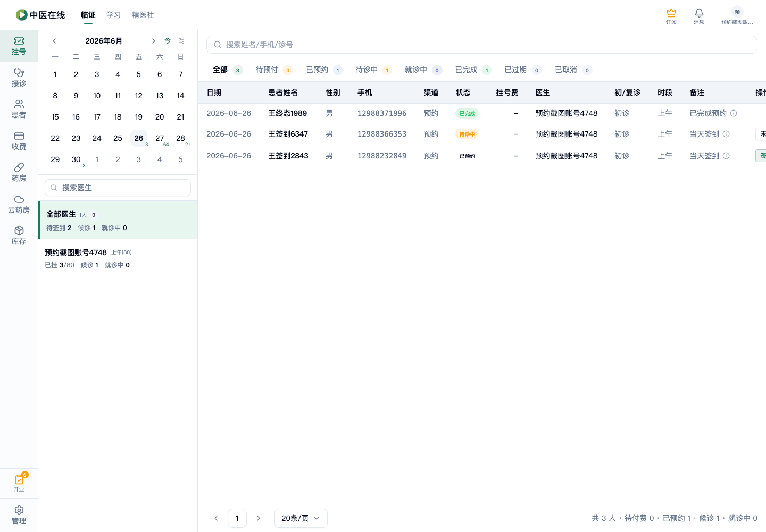This screenshot has width=766, height=532.
Task: Open patient 王签到2843
Action: pos(288,156)
